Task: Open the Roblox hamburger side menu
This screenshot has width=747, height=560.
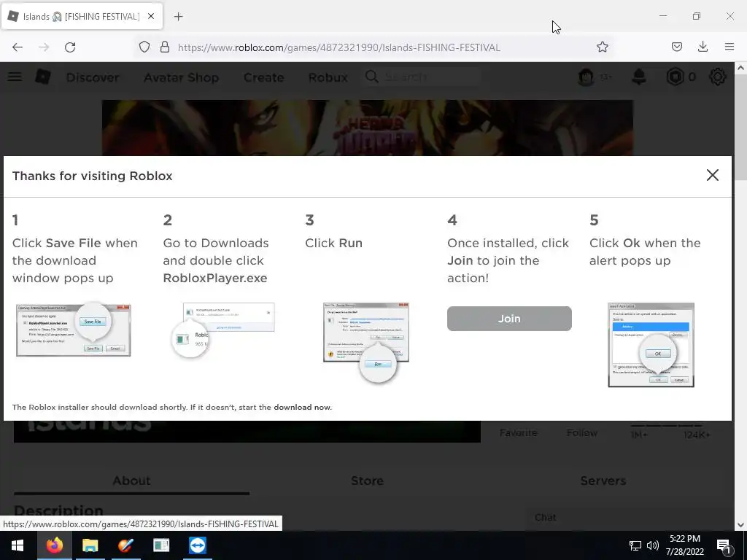Action: 15,77
